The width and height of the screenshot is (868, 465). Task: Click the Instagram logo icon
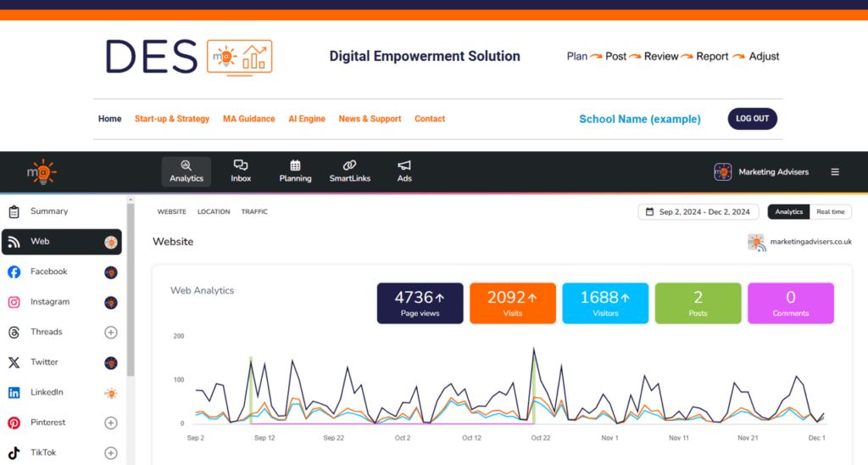point(14,302)
